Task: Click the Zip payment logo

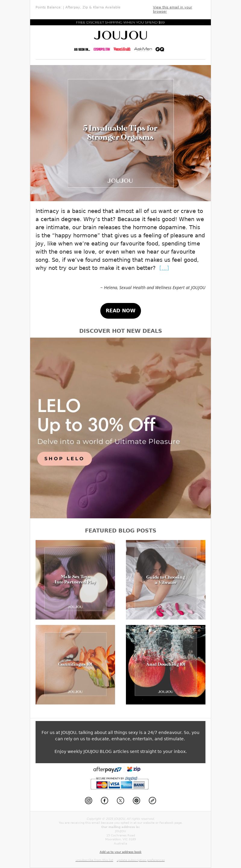Action: pos(134,769)
